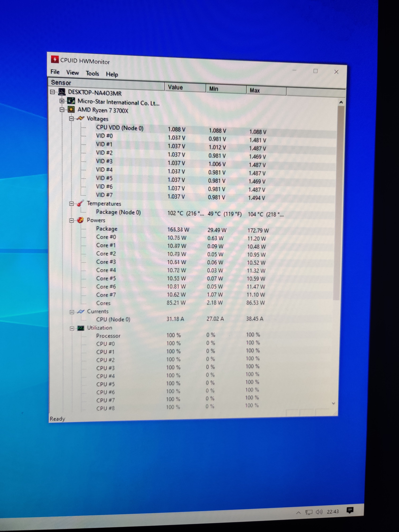
Task: Click the Powers flame icon
Action: click(x=80, y=220)
